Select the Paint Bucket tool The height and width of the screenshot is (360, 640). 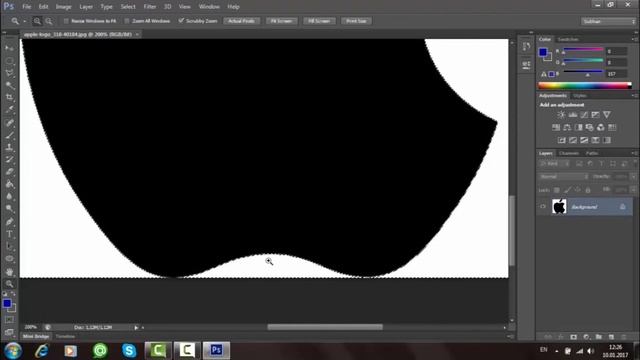(x=9, y=184)
